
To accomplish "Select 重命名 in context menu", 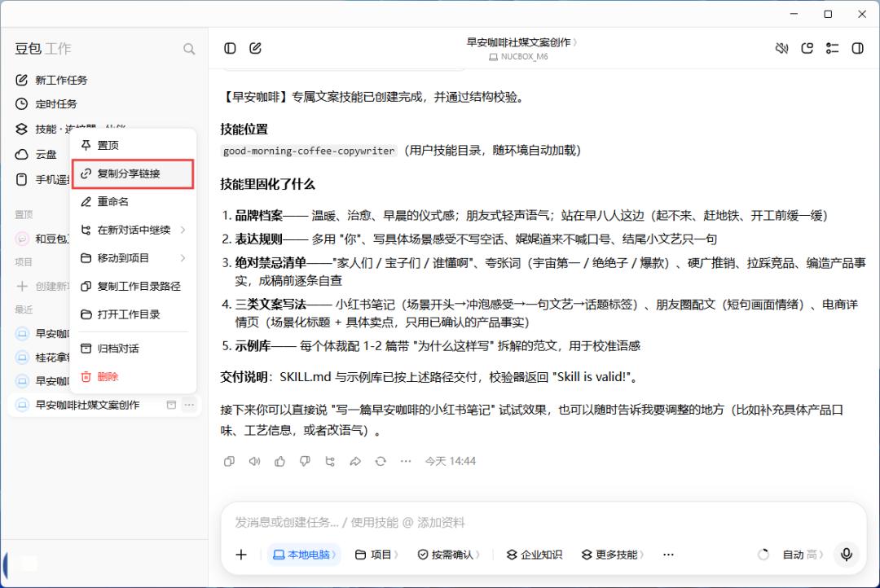I will (133, 201).
